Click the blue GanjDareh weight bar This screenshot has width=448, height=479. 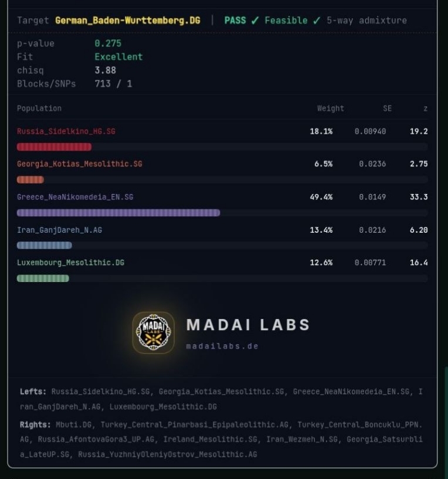click(x=45, y=245)
